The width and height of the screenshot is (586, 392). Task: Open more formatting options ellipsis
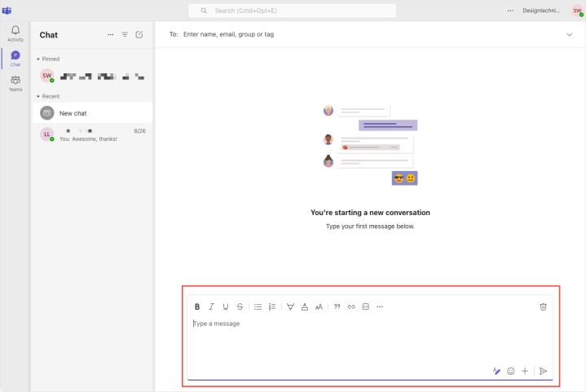click(x=380, y=306)
